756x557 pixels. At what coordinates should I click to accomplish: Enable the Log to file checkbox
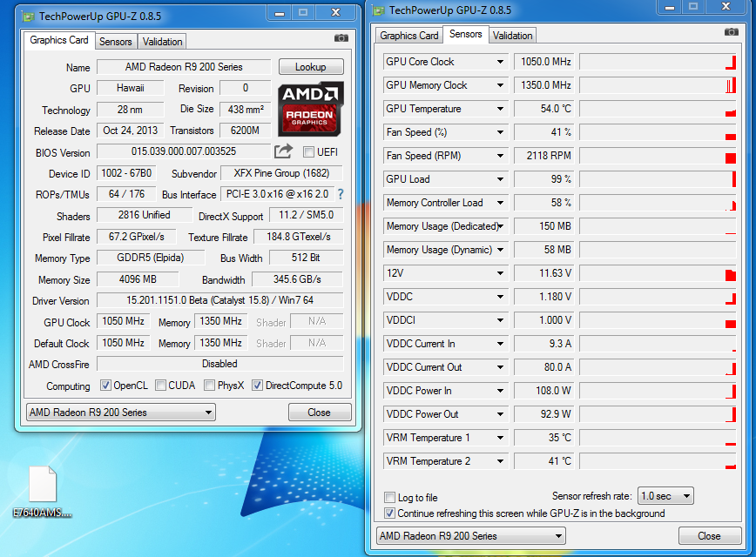pos(389,497)
